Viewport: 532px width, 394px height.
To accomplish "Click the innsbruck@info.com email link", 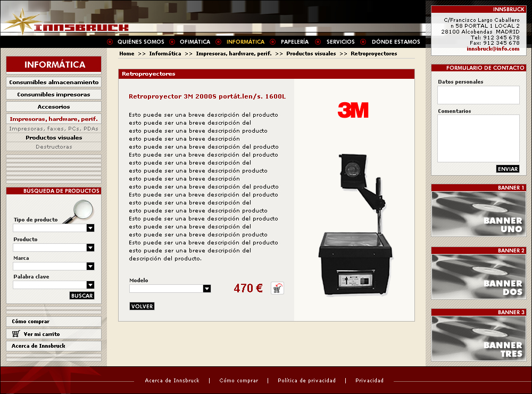I will tap(493, 48).
